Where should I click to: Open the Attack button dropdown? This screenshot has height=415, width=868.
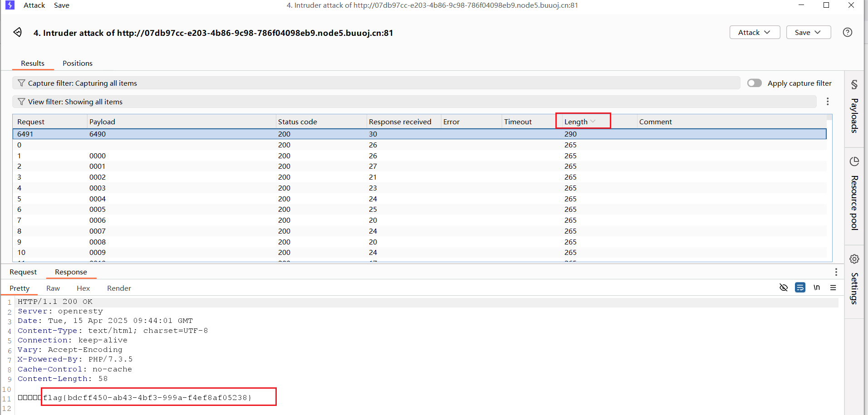pyautogui.click(x=754, y=32)
